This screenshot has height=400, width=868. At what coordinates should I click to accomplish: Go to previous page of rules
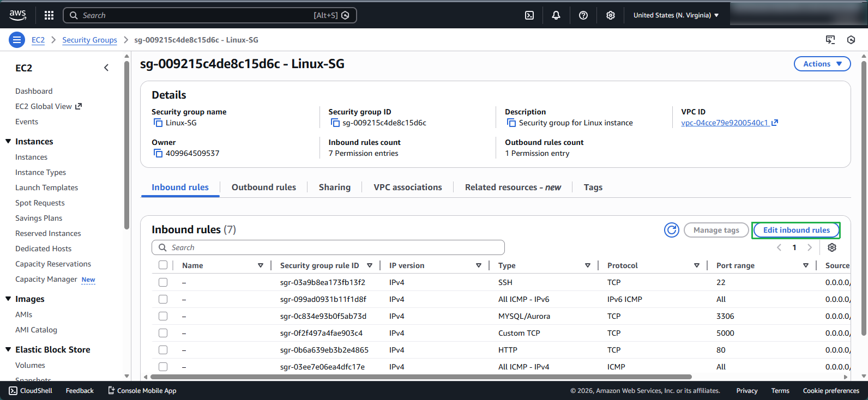tap(779, 247)
